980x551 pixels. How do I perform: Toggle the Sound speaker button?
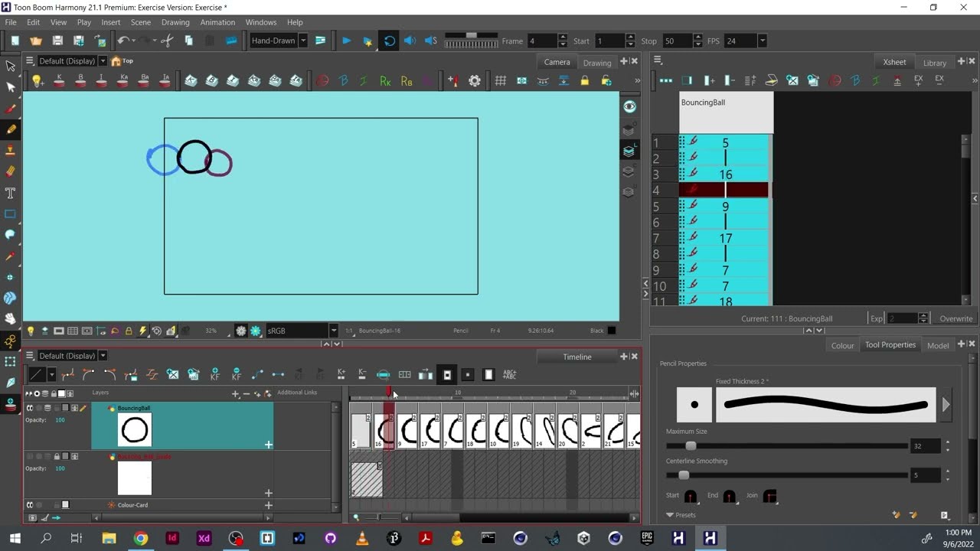click(410, 41)
